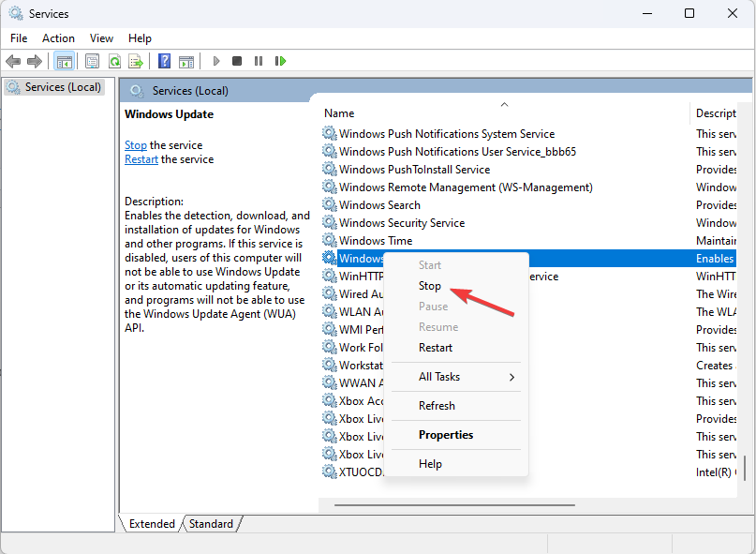The image size is (756, 554).
Task: Open the View menu
Action: pyautogui.click(x=101, y=38)
